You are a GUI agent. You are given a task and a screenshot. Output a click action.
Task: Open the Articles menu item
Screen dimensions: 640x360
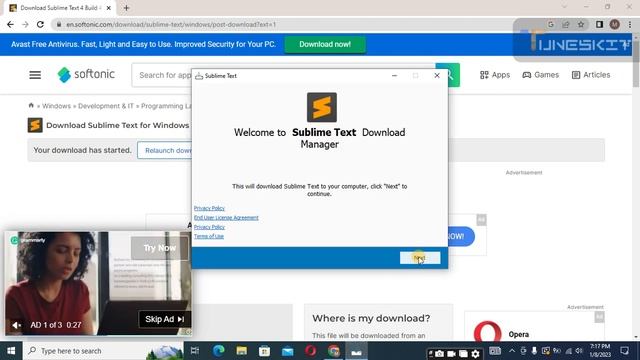(x=591, y=75)
